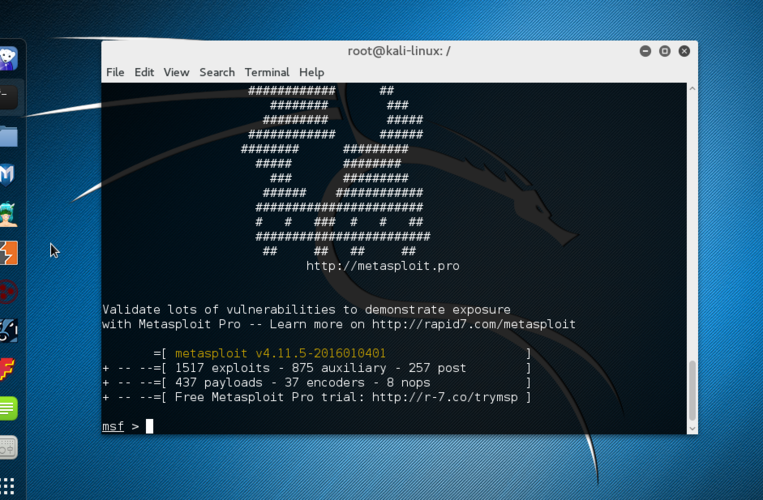Open the View menu in the terminal
The image size is (763, 500).
pyautogui.click(x=176, y=72)
